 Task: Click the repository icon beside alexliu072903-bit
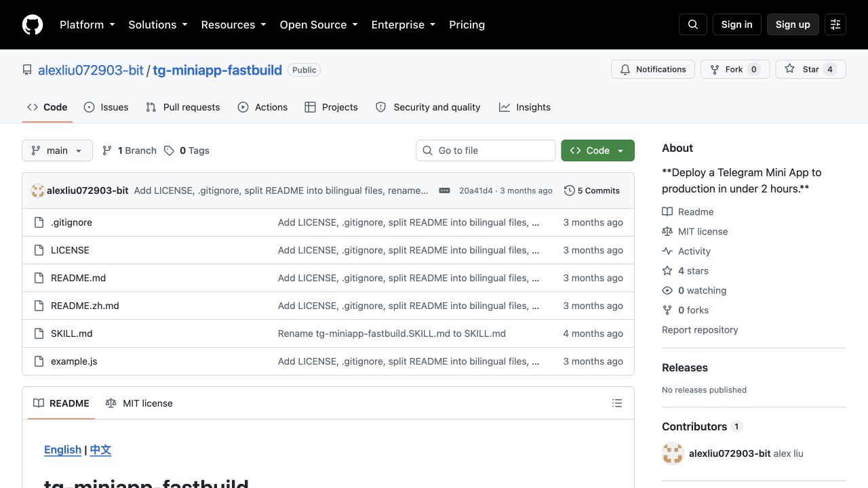(x=27, y=70)
